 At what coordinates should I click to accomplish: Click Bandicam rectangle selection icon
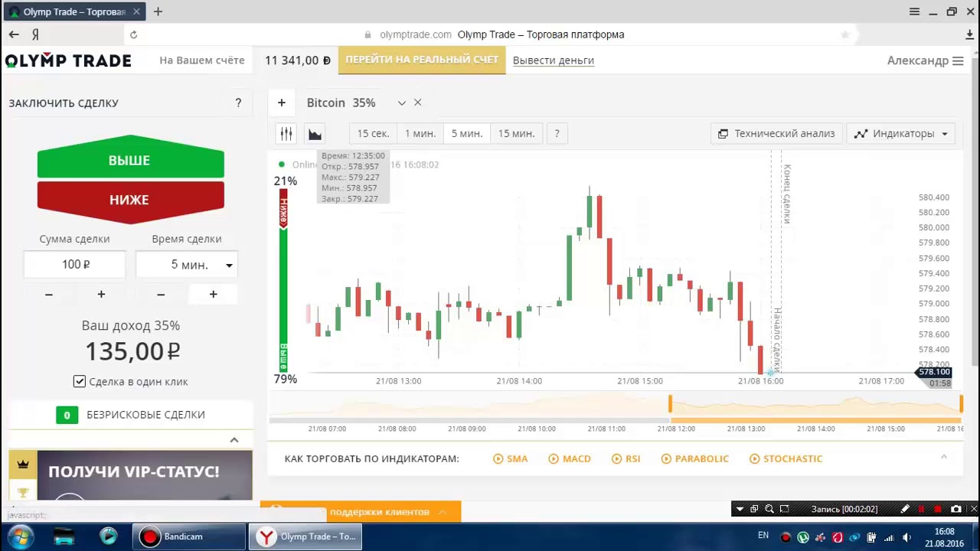(786, 509)
